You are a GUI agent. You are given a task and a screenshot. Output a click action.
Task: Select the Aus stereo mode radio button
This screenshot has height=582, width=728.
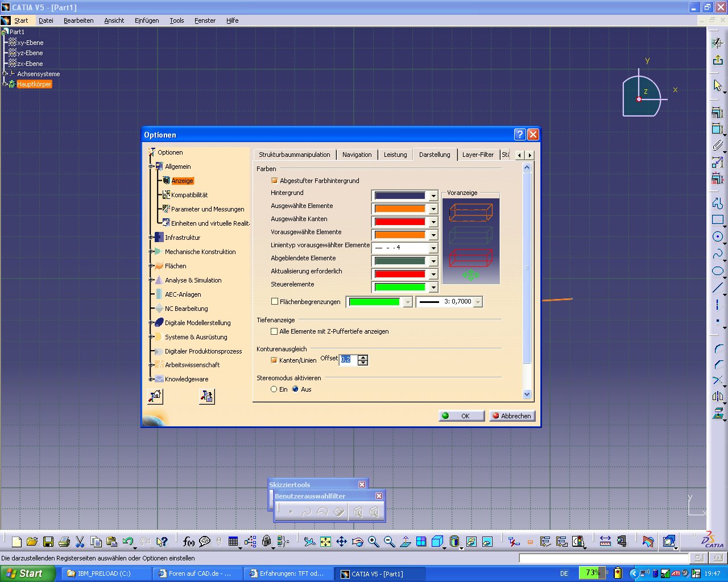pyautogui.click(x=295, y=389)
